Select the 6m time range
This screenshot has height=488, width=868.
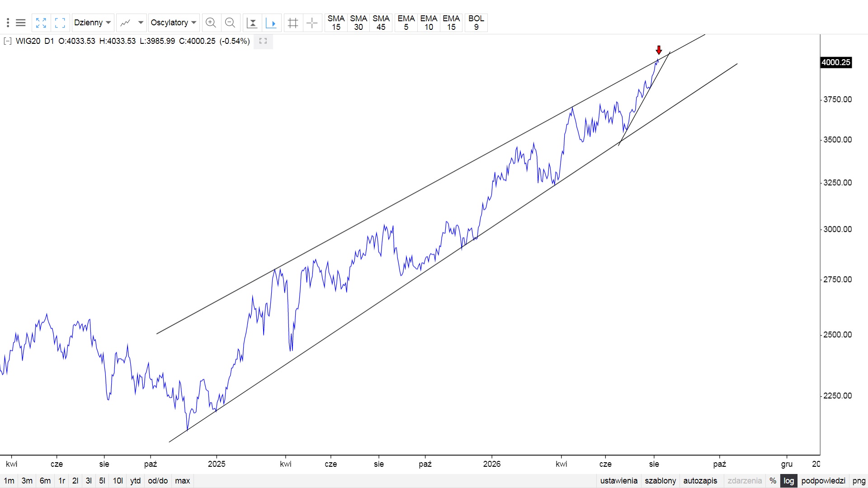point(45,481)
